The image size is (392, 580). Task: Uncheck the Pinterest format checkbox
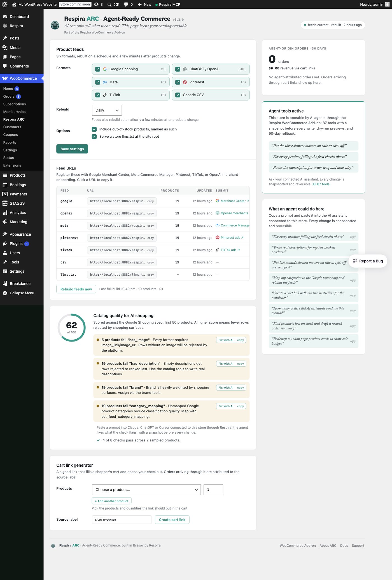coord(178,82)
